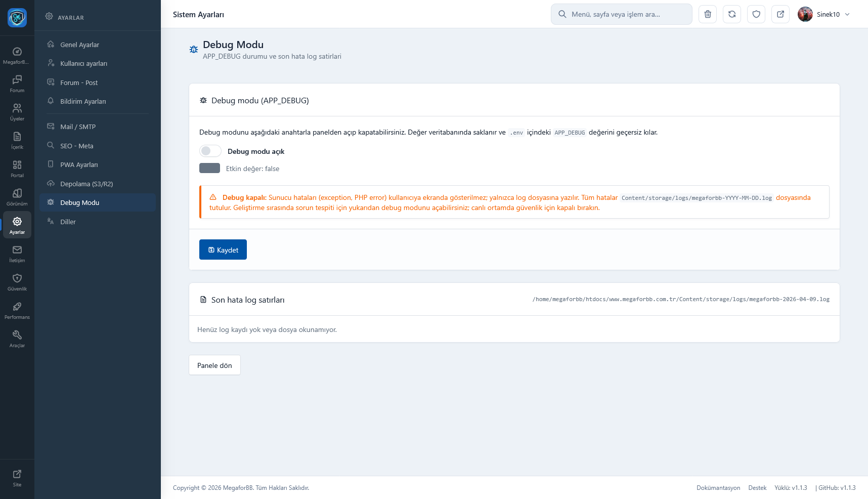Screen dimensions: 868x499
Task: Click the refresh icon in top bar
Action: tap(732, 14)
